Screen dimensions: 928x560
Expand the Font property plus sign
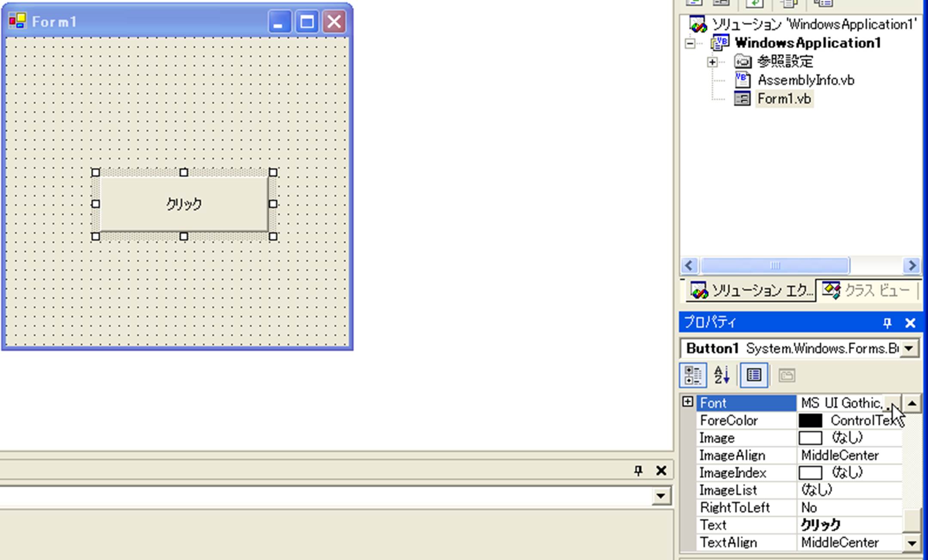point(687,402)
